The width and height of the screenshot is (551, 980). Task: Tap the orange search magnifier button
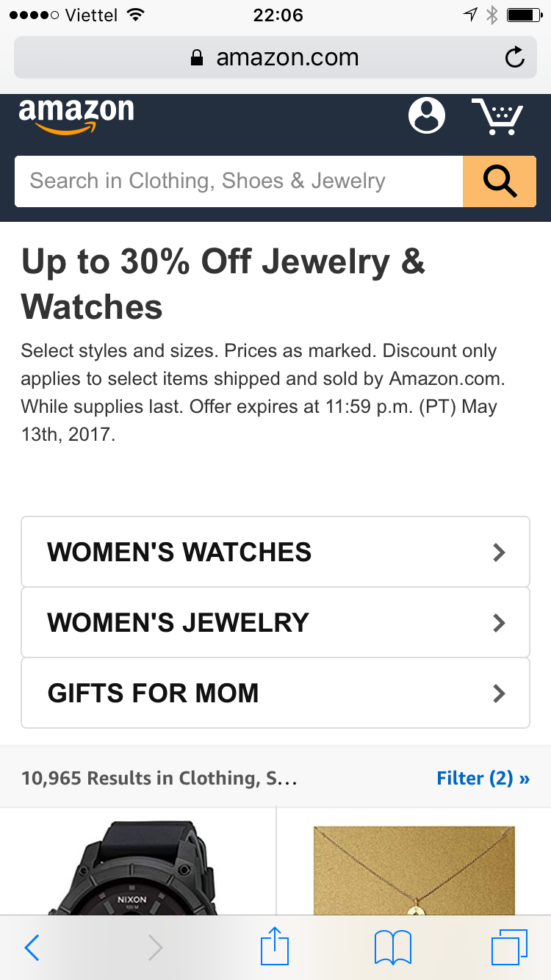click(500, 181)
